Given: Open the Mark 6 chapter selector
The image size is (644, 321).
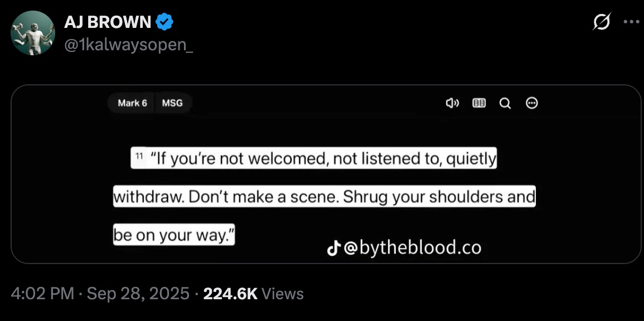Looking at the screenshot, I should (x=132, y=103).
